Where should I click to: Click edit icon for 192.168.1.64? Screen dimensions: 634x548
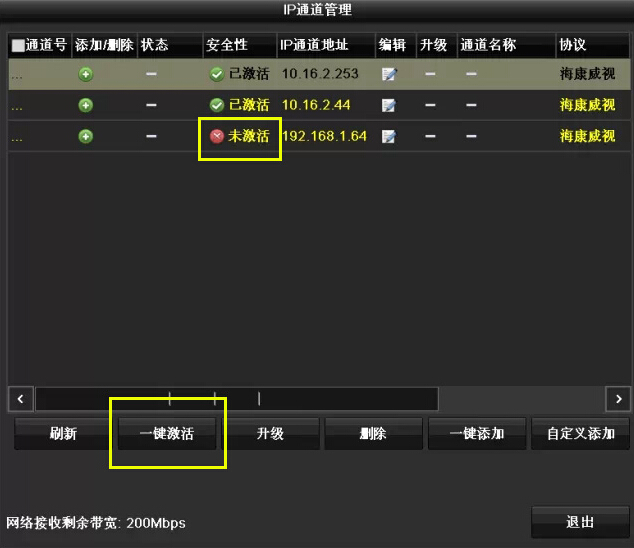click(x=389, y=136)
